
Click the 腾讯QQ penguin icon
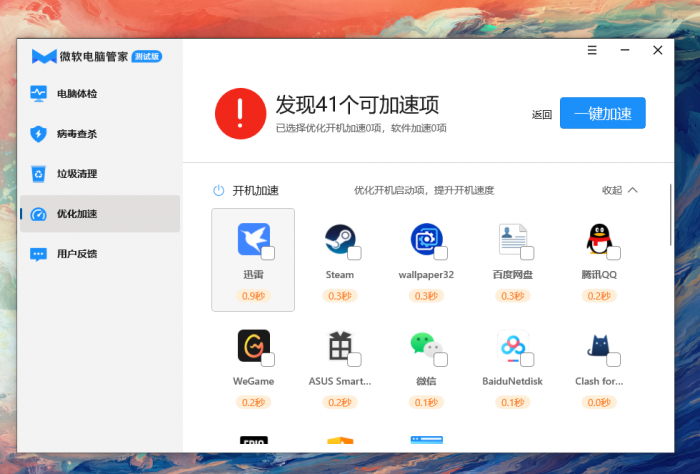point(599,239)
